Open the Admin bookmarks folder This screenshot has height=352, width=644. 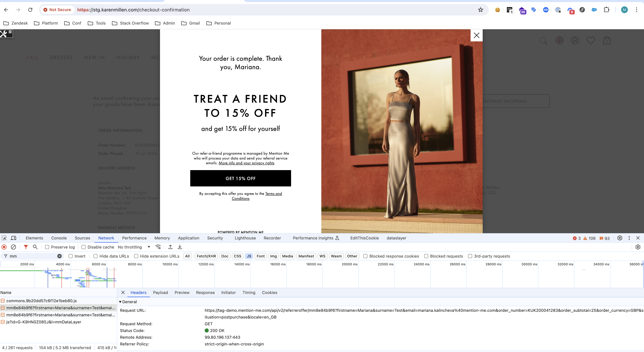pyautogui.click(x=165, y=23)
